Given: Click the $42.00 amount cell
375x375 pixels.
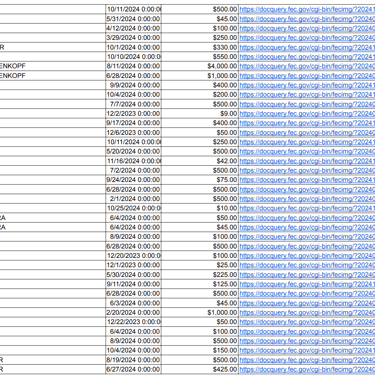Looking at the screenshot, I should [200, 161].
